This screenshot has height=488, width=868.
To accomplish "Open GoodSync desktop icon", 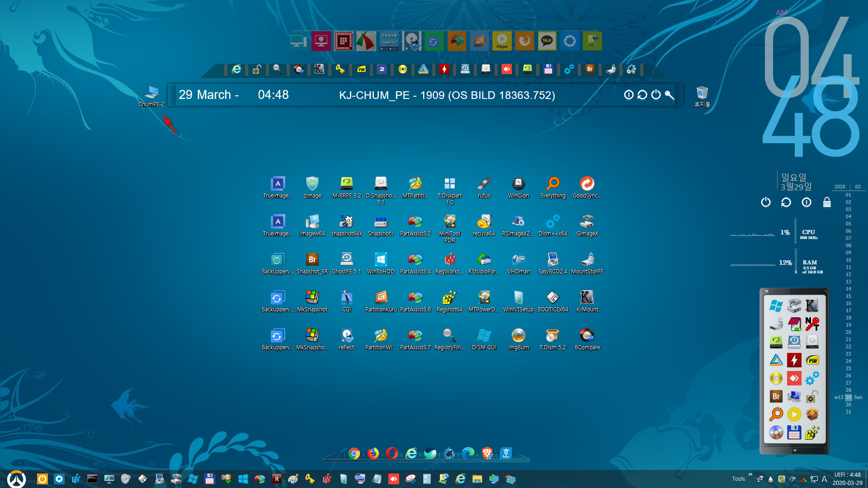I will click(587, 187).
